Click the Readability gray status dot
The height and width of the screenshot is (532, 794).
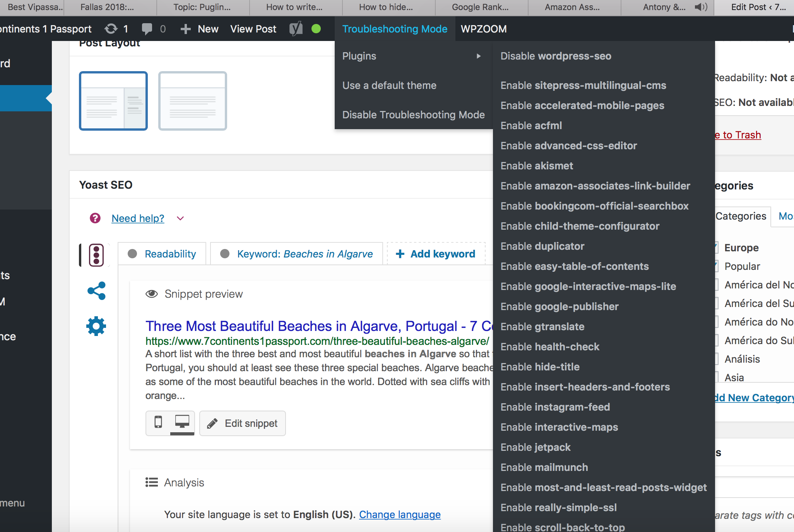[x=132, y=254]
